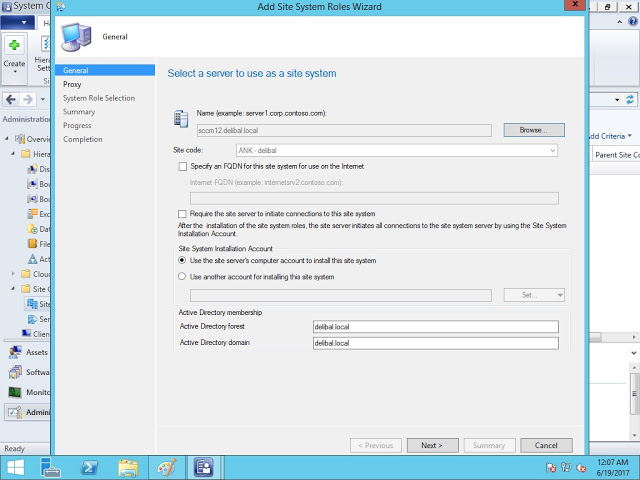
Task: Choose site server's computer account option
Action: click(182, 260)
